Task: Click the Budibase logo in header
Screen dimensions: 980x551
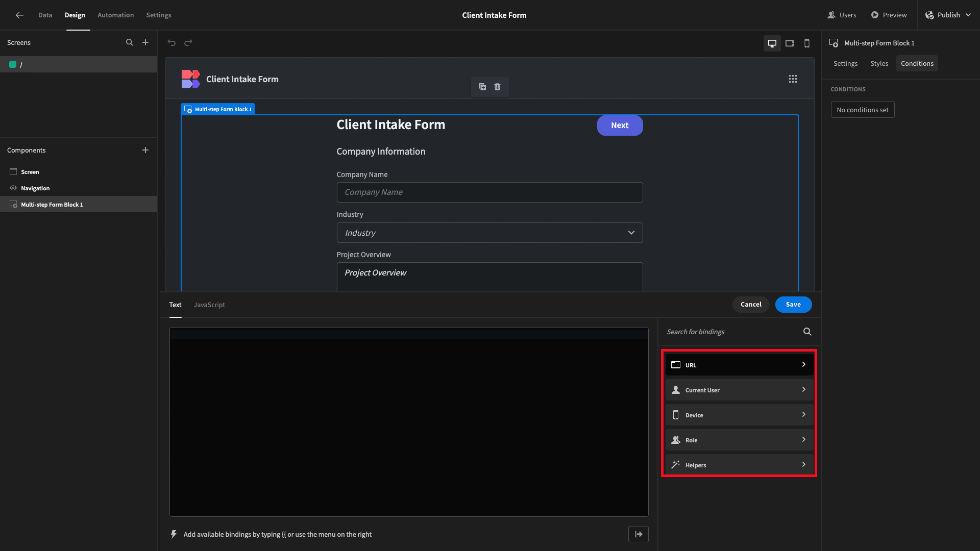Action: (190, 79)
